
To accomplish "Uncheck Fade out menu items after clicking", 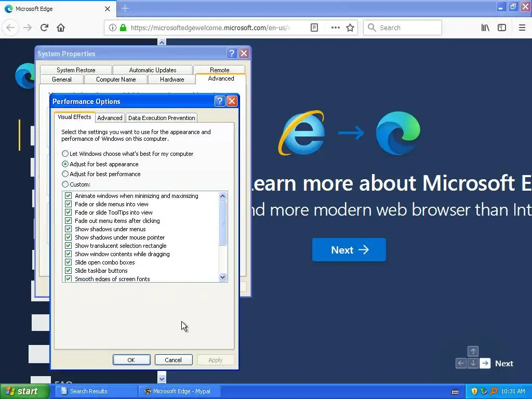I will [x=68, y=220].
